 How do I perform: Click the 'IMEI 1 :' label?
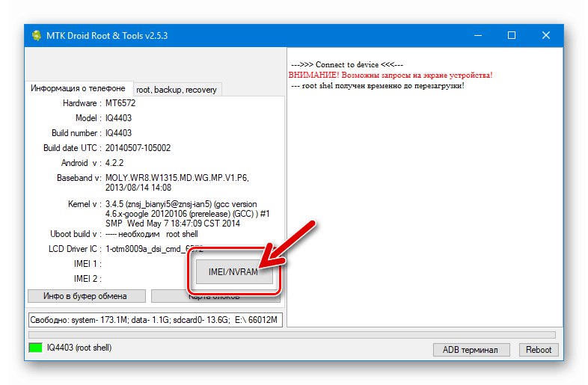click(x=88, y=264)
